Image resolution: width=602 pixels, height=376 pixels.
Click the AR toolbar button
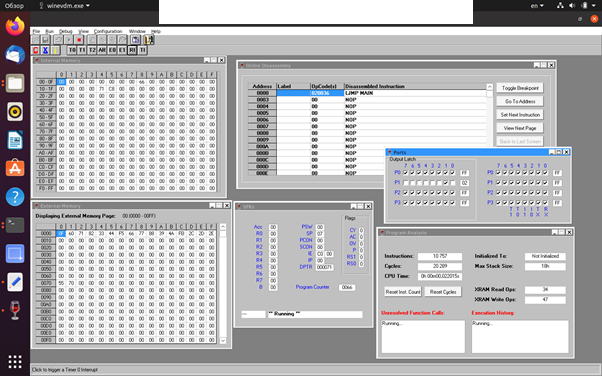[x=102, y=50]
